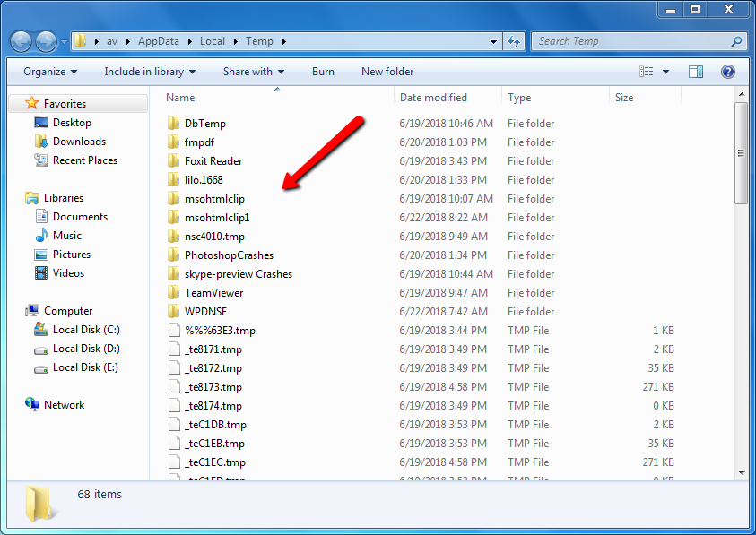Click the New folder button
The image size is (756, 535).
pos(387,72)
